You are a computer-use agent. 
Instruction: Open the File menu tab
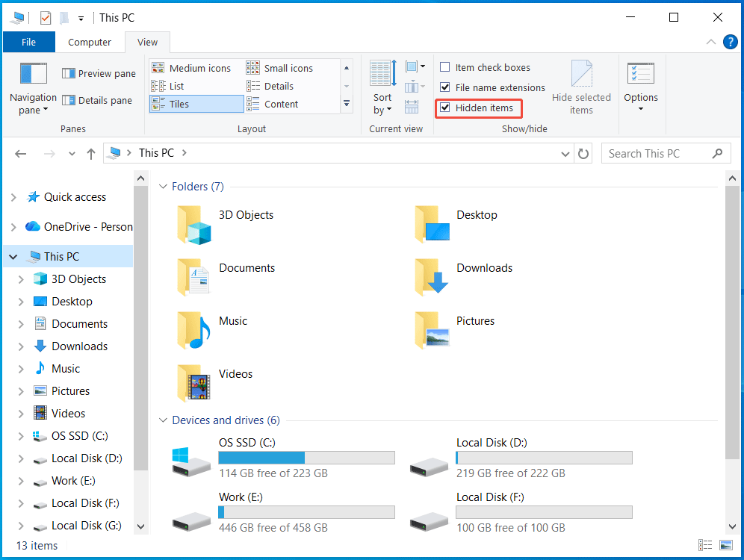(29, 43)
